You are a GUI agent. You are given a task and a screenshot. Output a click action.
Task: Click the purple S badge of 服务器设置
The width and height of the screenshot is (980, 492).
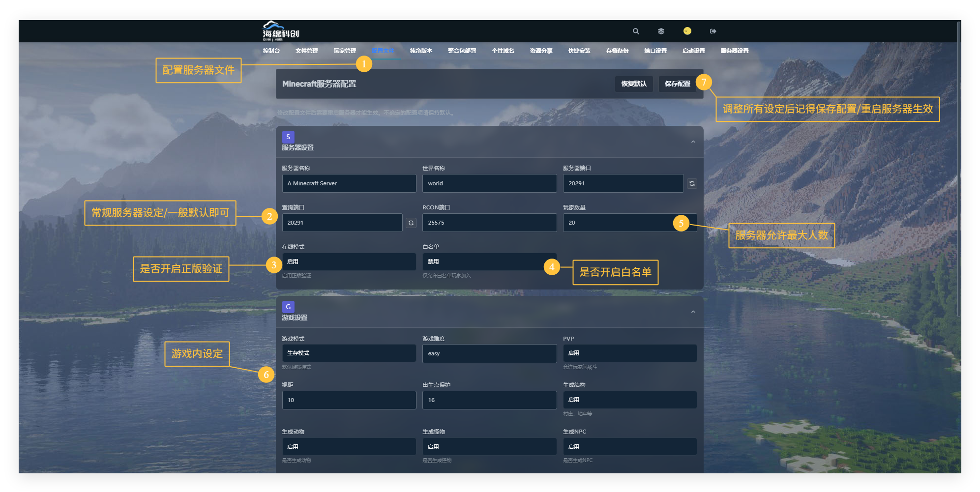(x=288, y=137)
